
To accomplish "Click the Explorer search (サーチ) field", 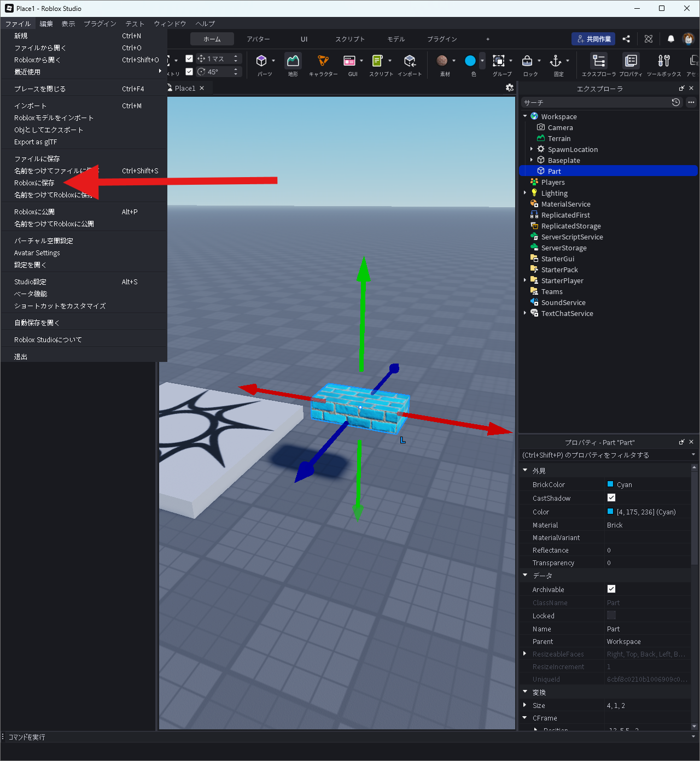I will (x=595, y=103).
